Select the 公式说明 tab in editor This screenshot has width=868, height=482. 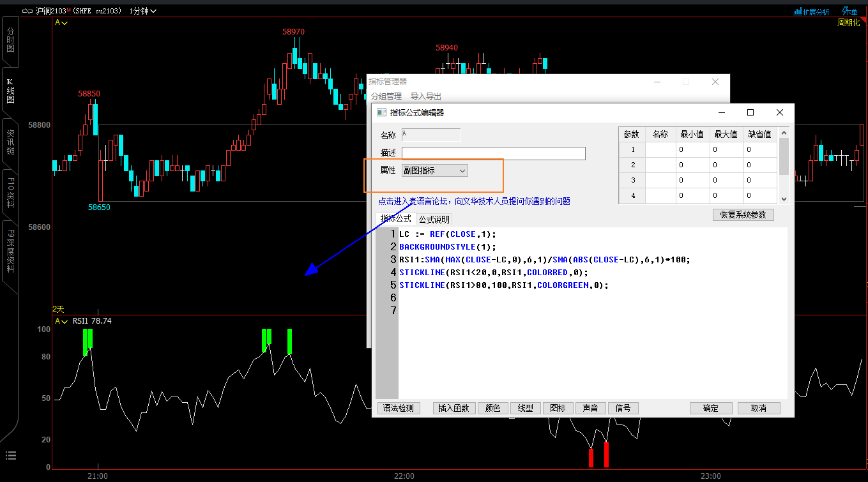pos(434,219)
